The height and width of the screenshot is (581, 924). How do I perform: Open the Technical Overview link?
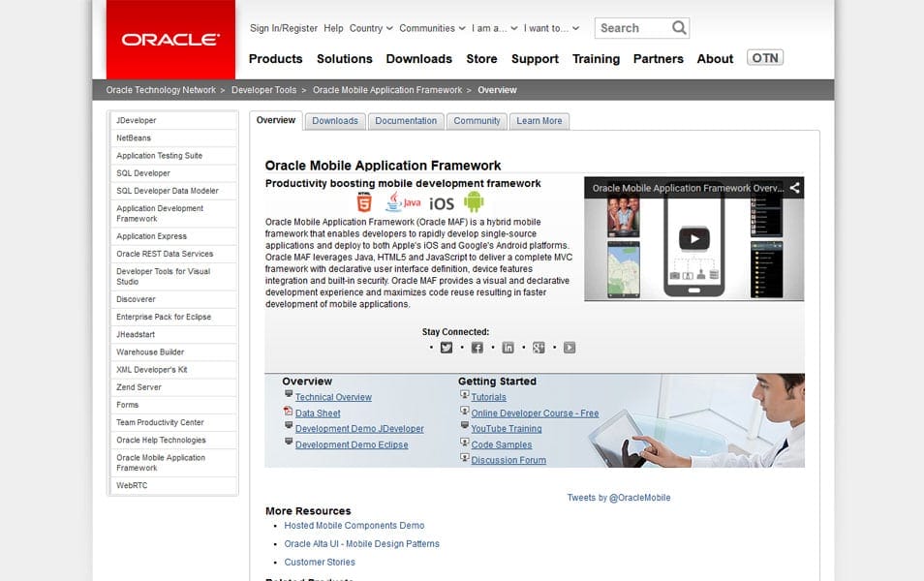(333, 397)
